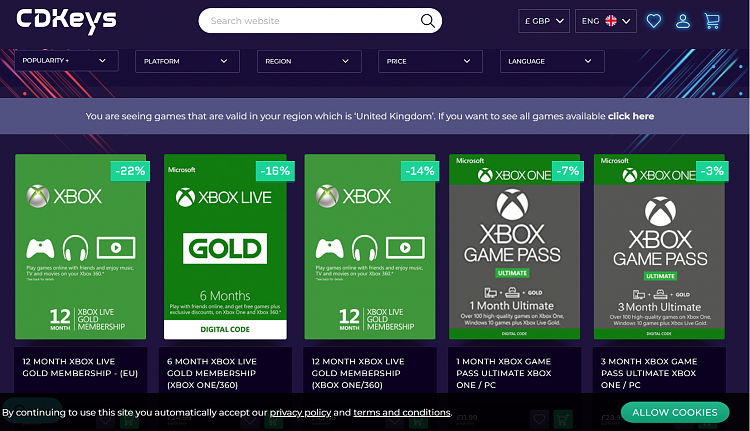Click the -7% discount badge
750x431 pixels.
click(x=568, y=171)
